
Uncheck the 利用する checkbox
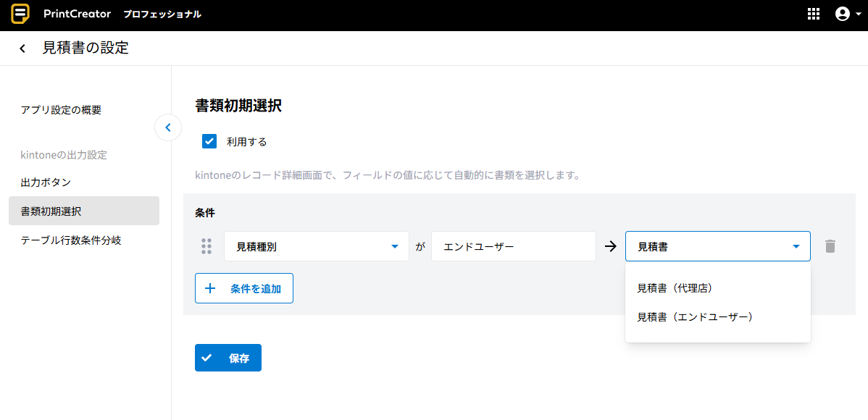click(x=209, y=141)
